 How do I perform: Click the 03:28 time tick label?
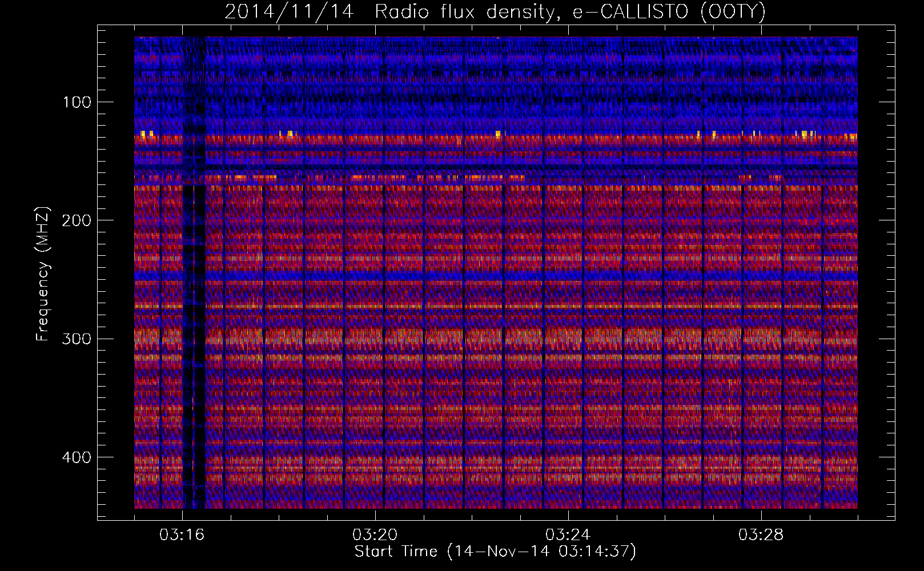pos(761,535)
